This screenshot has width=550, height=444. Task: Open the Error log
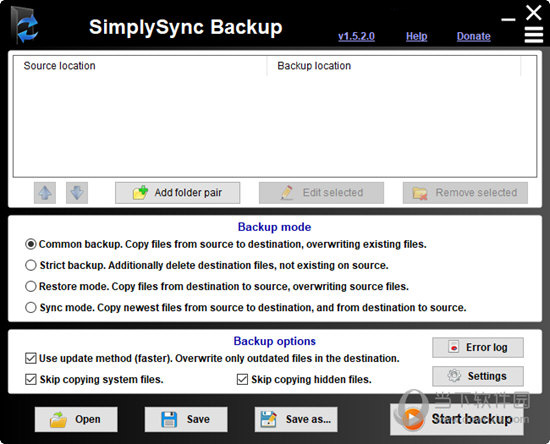(478, 348)
